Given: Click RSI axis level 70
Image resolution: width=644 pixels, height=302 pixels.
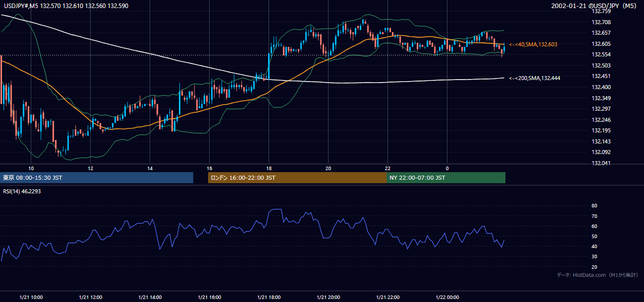Looking at the screenshot, I should click(x=595, y=216).
